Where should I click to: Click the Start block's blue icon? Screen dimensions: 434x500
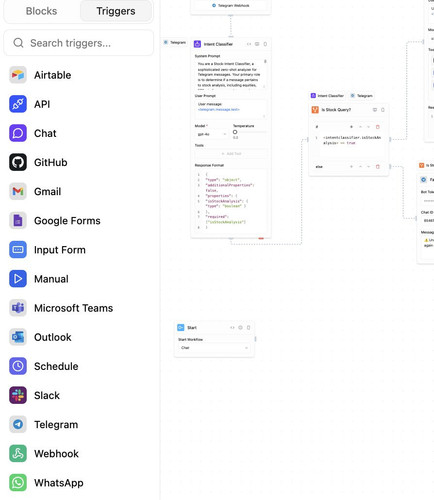point(181,327)
